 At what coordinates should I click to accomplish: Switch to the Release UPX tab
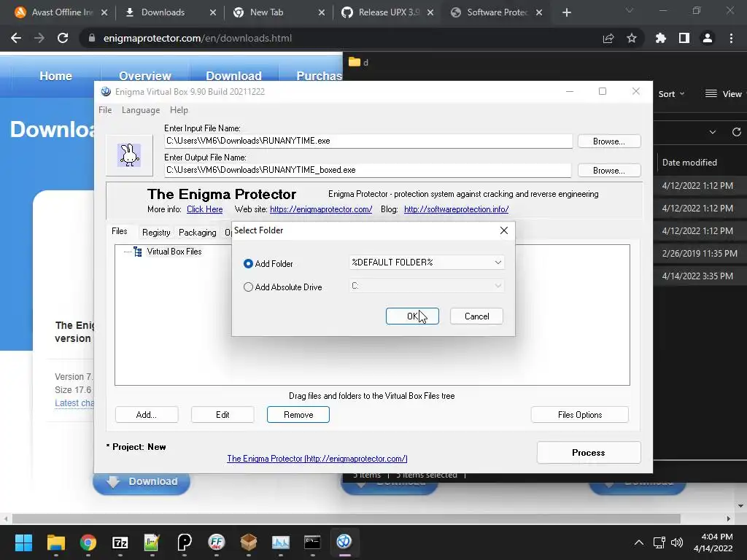pyautogui.click(x=388, y=12)
